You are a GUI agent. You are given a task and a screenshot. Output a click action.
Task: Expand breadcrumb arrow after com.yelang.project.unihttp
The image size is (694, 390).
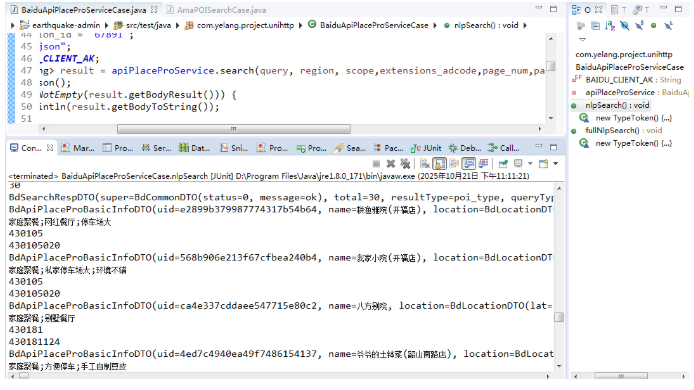(301, 26)
